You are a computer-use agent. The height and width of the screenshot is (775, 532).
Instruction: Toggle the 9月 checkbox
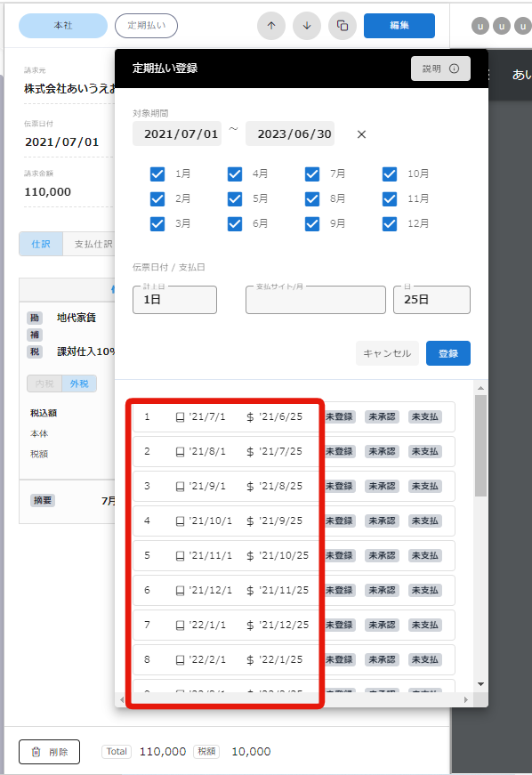click(312, 223)
